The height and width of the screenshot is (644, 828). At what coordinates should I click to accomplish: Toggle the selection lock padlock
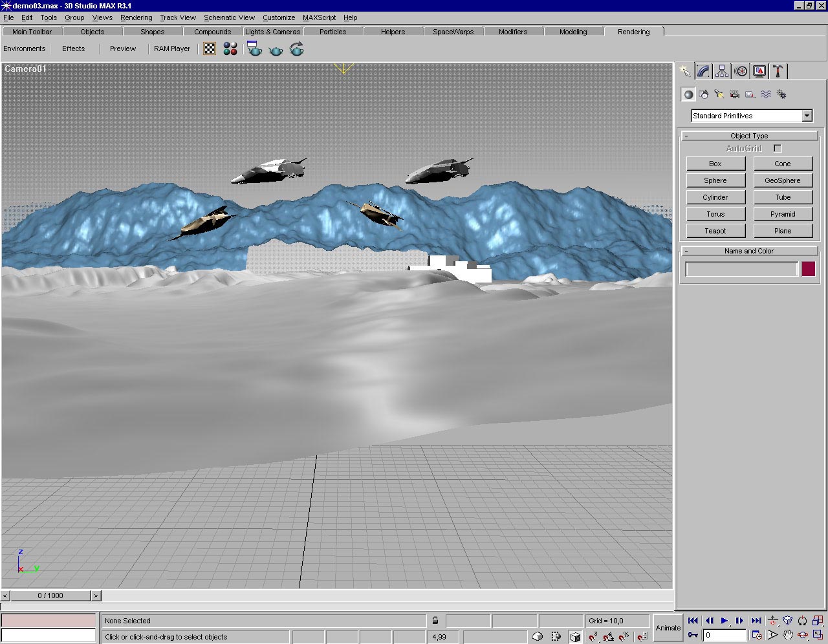click(x=435, y=621)
